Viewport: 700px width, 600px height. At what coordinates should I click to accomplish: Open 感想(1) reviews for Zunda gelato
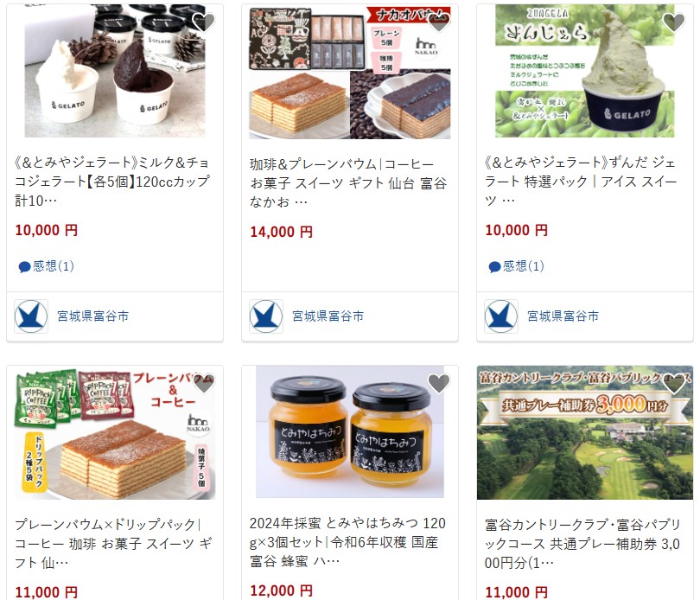point(516,266)
